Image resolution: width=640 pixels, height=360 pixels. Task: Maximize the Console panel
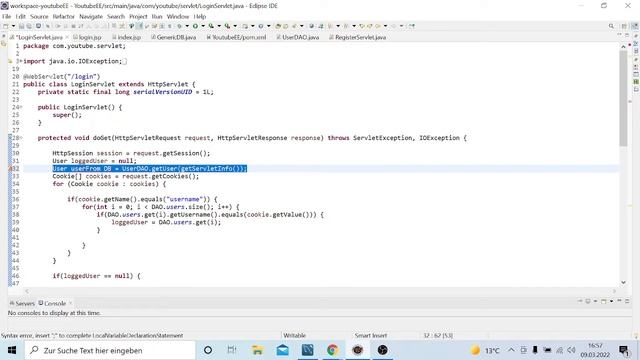coord(627,301)
